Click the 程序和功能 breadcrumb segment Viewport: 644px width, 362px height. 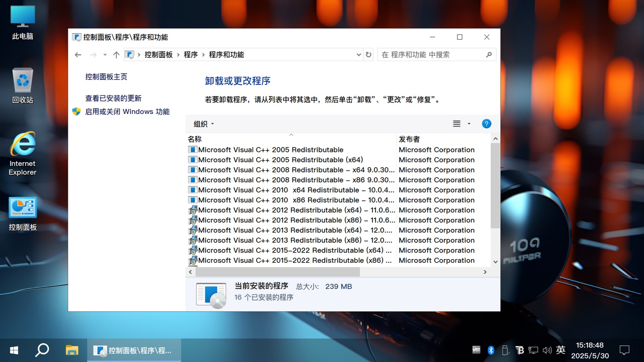227,55
